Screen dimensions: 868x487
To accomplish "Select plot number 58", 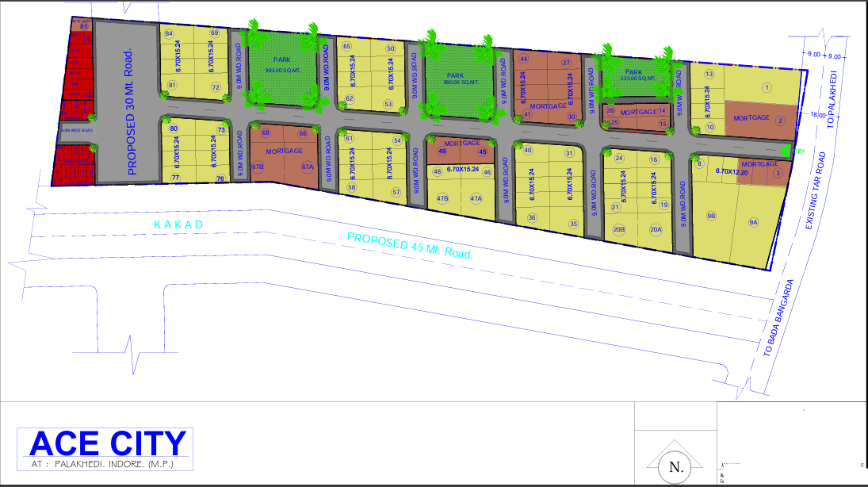I will [351, 187].
